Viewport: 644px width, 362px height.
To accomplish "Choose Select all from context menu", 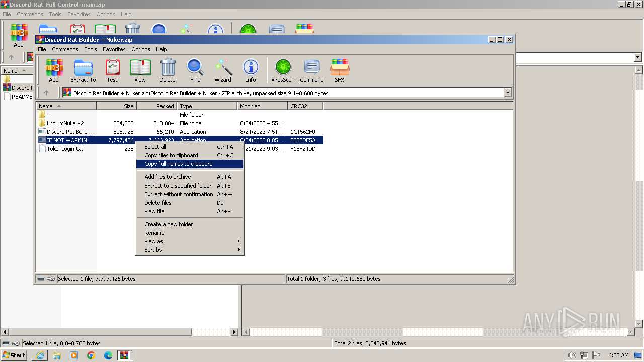I will point(190,147).
